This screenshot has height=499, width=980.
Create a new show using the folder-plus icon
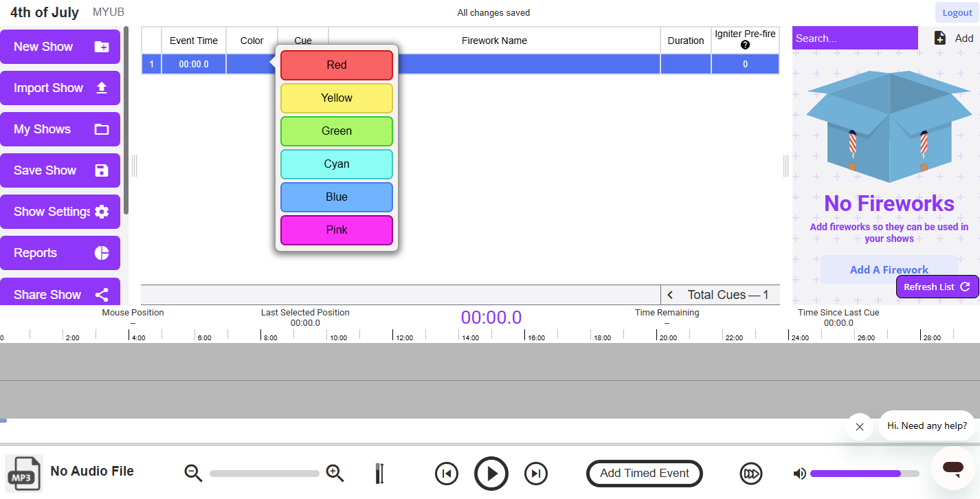click(x=101, y=46)
